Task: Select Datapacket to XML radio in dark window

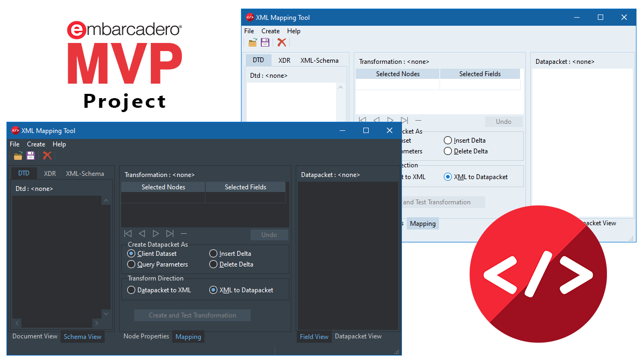Action: coord(131,290)
